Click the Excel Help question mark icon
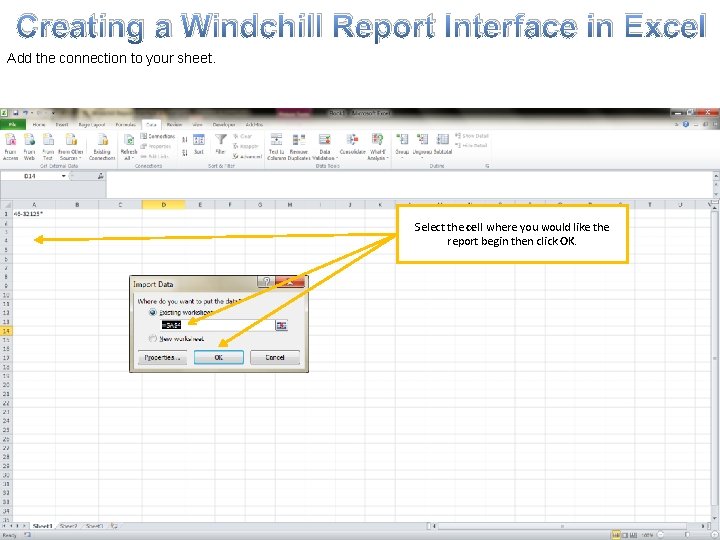Image resolution: width=720 pixels, height=540 pixels. coord(686,124)
